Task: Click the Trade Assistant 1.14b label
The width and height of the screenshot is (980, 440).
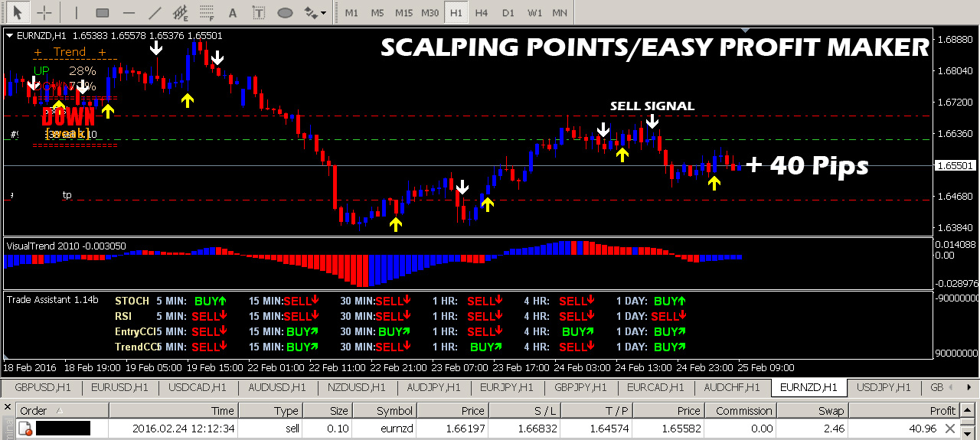Action: pos(53,300)
